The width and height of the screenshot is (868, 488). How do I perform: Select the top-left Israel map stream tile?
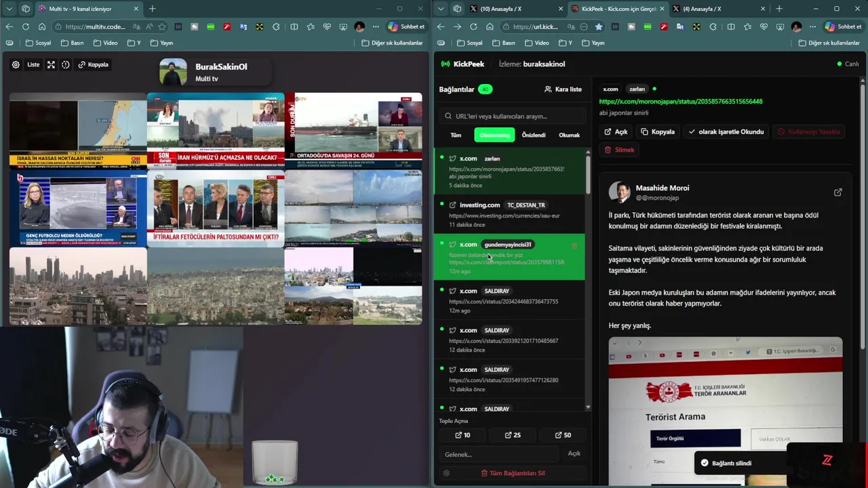click(78, 130)
